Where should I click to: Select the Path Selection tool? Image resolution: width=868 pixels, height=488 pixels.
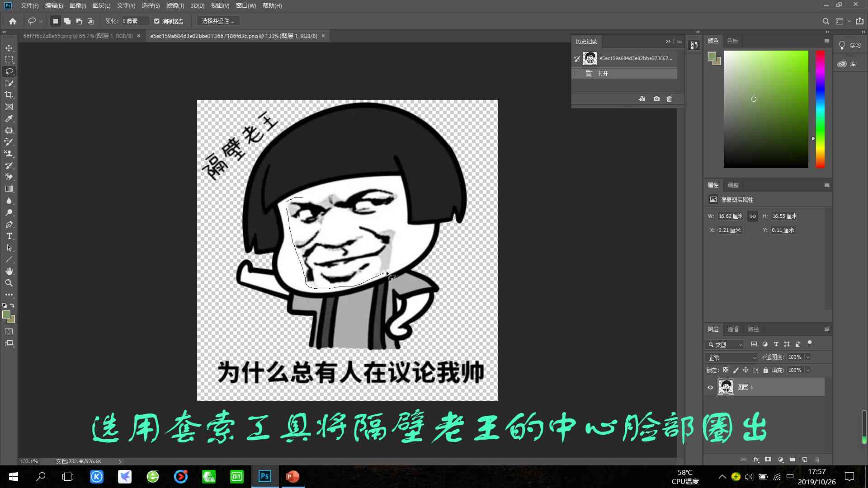coord(9,248)
